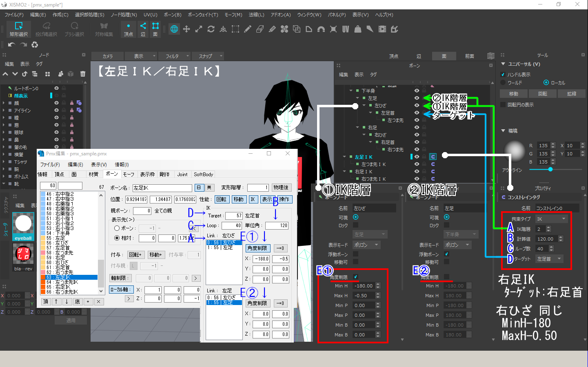This screenshot has width=588, height=367.
Task: Open the 表示モード ポリゴン dropdown for 左ひざ
Action: click(367, 245)
